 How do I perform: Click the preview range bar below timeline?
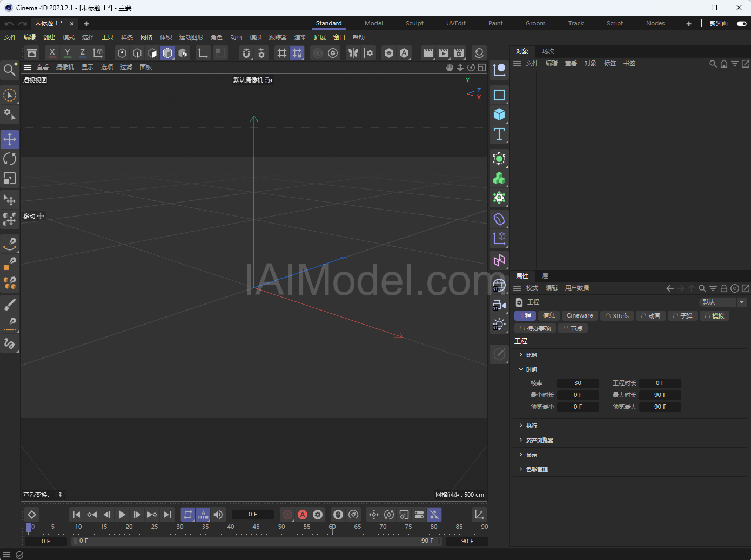257,541
